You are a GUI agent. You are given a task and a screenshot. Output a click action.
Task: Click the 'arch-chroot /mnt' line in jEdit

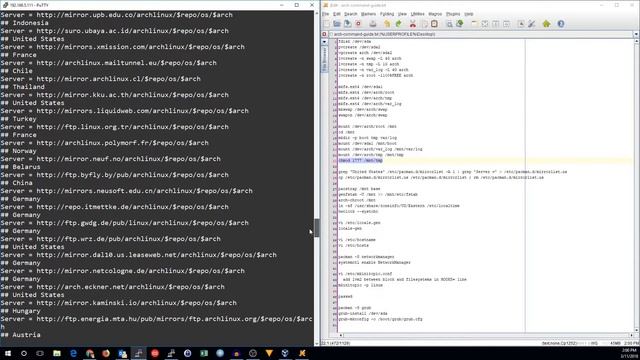click(357, 200)
